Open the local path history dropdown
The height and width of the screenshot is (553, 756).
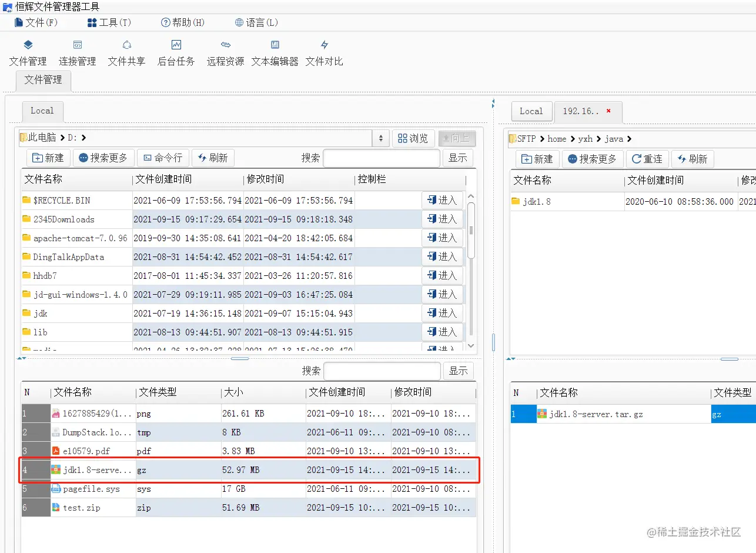(x=381, y=138)
